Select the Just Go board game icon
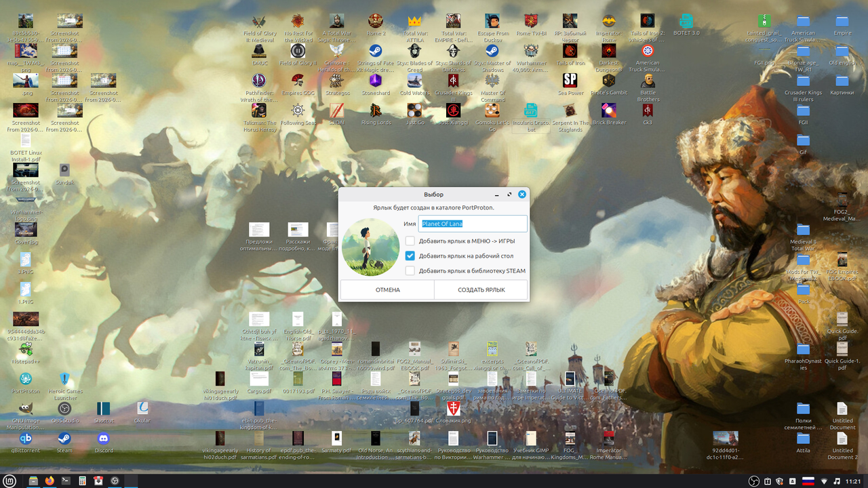 click(414, 110)
